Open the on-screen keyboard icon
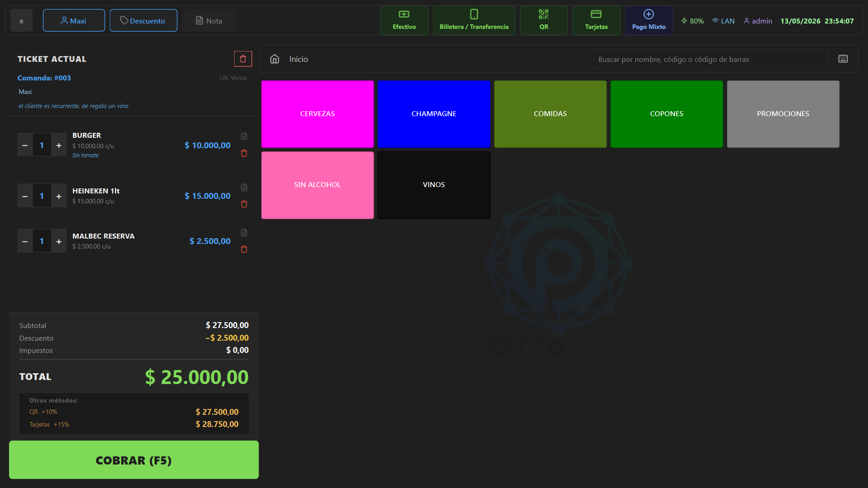Screen dimensions: 868x488 click(843, 59)
